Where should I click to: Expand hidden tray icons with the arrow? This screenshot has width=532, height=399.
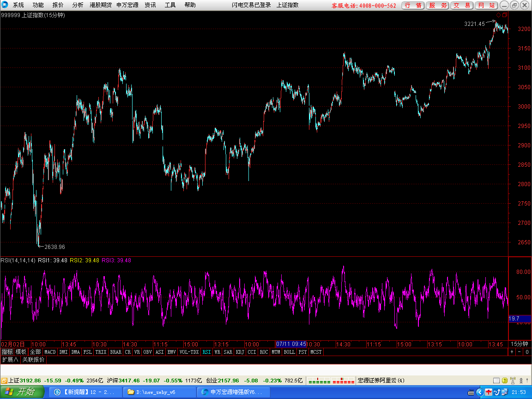pyautogui.click(x=479, y=392)
